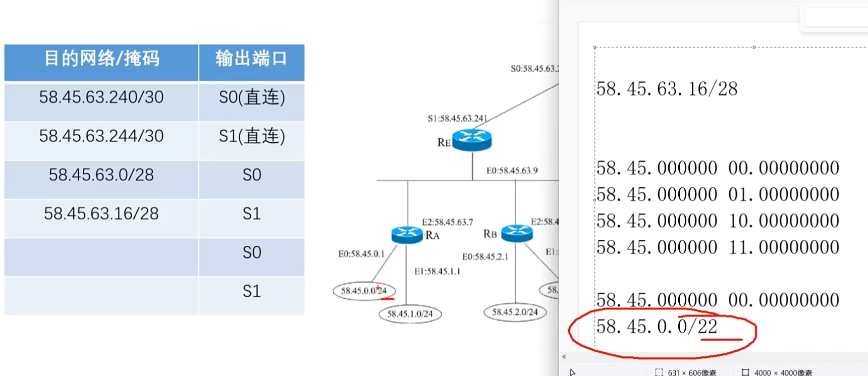Click the cursor position icon in Paint status bar
This screenshot has width=868, height=376.
(573, 372)
